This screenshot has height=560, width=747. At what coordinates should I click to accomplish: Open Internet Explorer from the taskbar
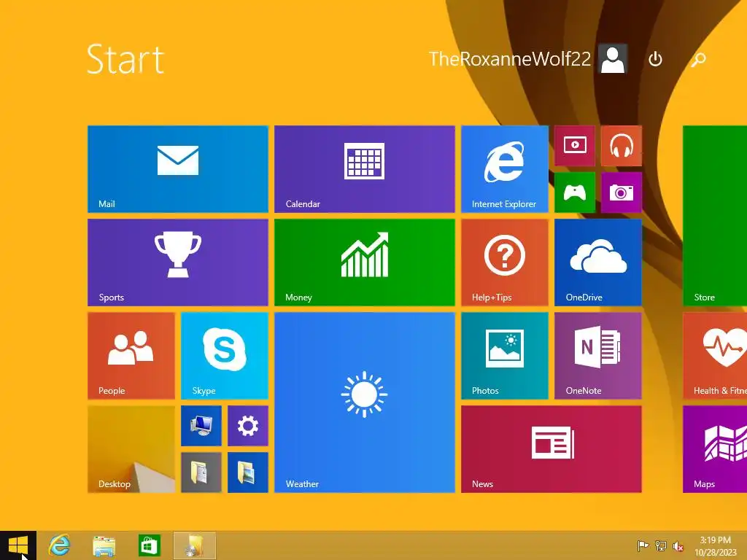click(x=60, y=545)
